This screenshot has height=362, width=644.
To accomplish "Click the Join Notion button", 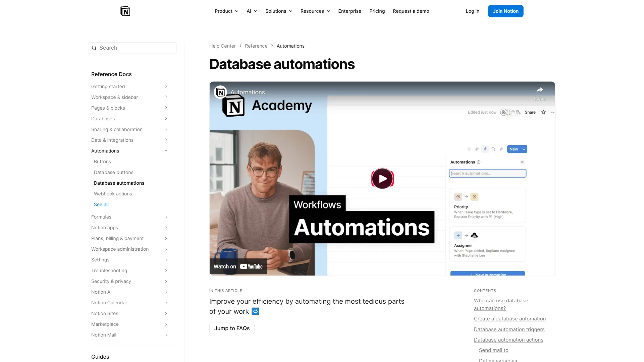I will point(505,11).
